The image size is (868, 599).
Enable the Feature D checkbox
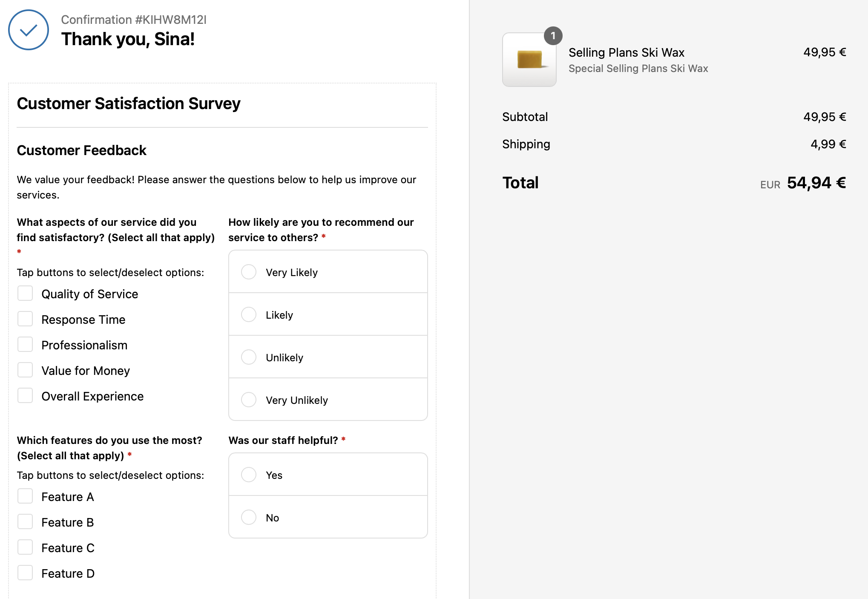click(25, 573)
